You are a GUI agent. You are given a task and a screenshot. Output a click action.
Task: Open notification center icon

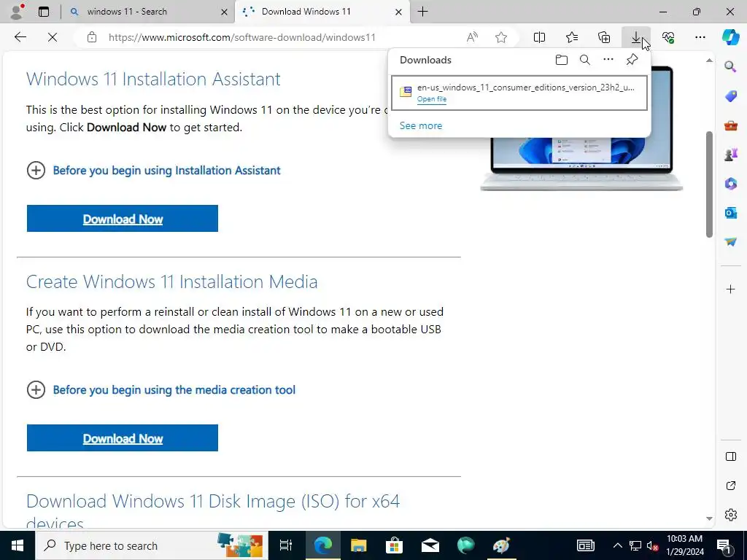tap(725, 545)
